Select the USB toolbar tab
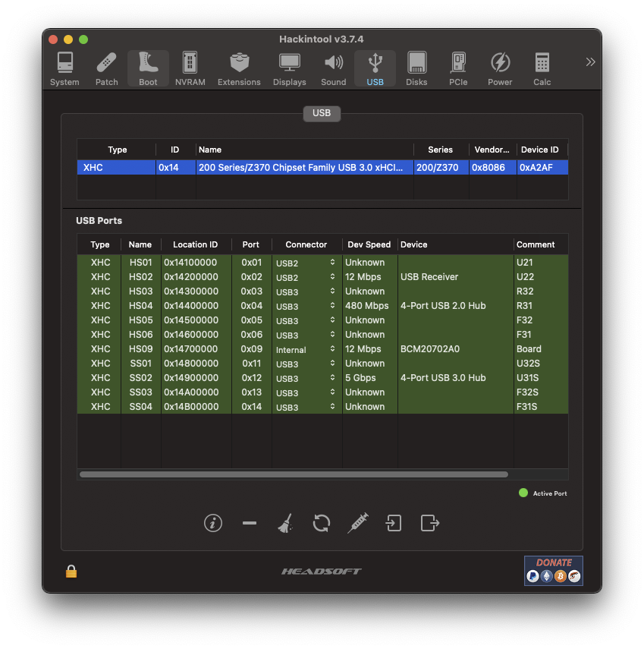 [x=375, y=69]
